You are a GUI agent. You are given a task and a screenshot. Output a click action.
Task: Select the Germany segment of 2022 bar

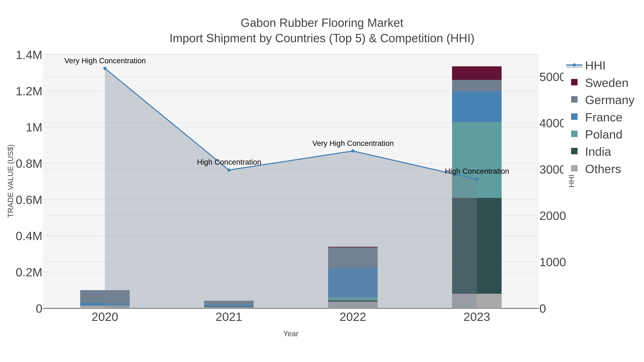(x=353, y=258)
